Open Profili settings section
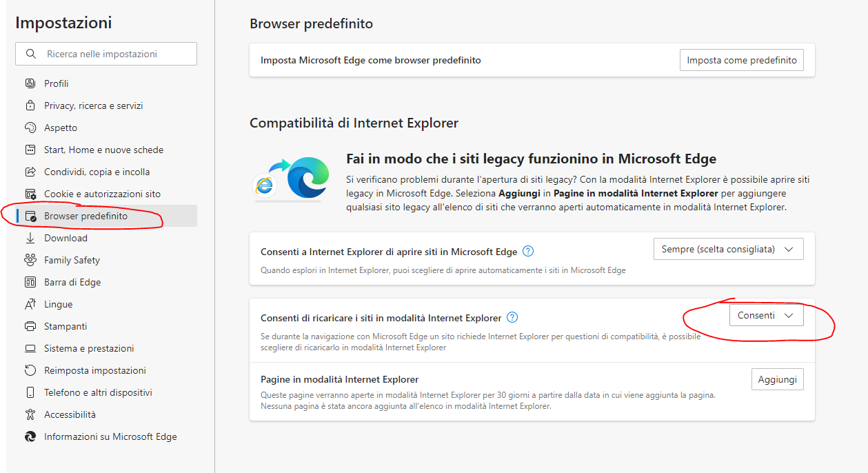This screenshot has height=473, width=868. coord(106,83)
